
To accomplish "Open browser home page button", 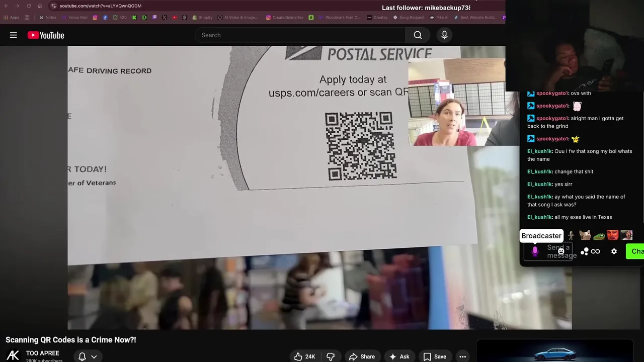I will pyautogui.click(x=40, y=6).
